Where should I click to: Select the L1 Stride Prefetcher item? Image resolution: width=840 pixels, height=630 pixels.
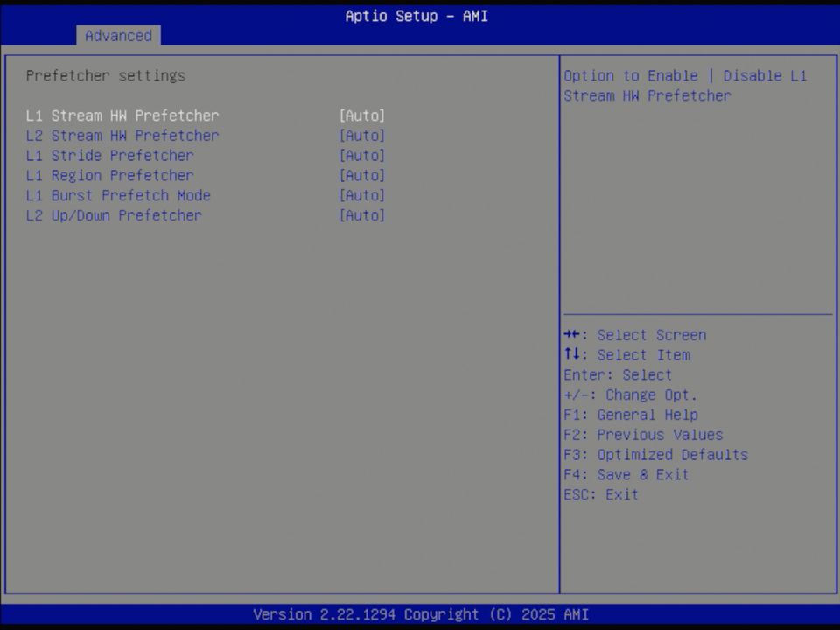[109, 156]
